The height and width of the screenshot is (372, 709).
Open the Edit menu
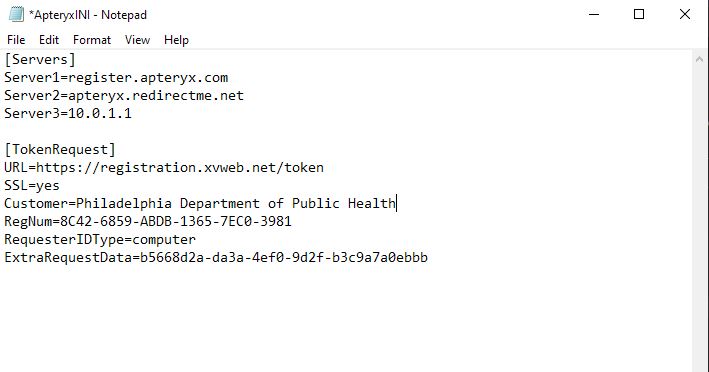[x=49, y=40]
